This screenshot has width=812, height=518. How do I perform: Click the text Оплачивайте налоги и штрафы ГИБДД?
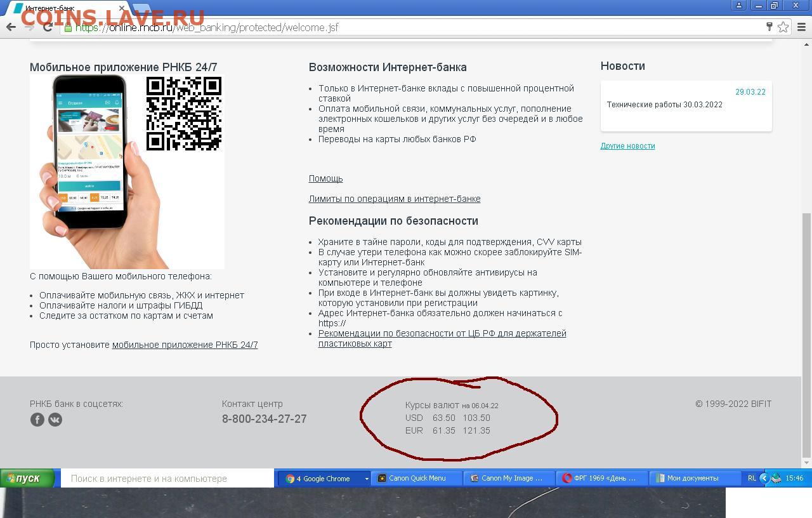(121, 305)
